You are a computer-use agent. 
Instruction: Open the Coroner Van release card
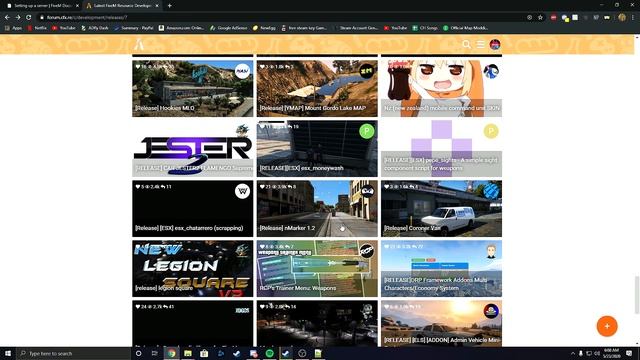pyautogui.click(x=442, y=209)
